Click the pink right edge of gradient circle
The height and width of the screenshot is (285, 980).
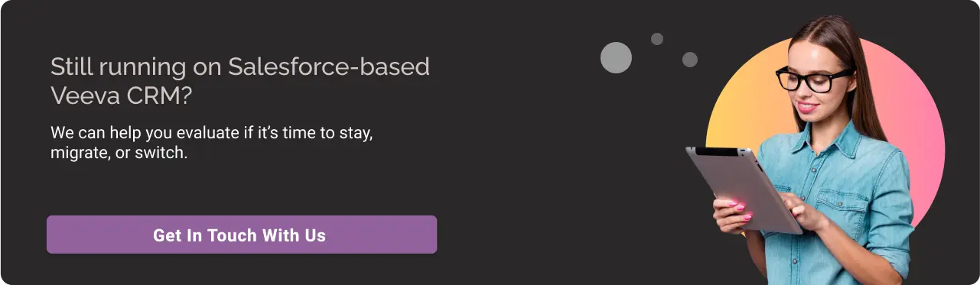[935, 138]
